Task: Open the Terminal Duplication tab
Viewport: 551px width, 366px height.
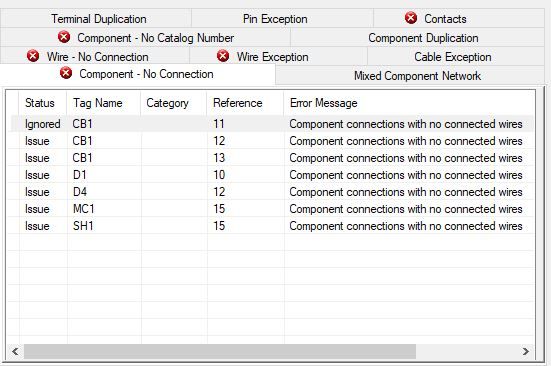Action: (96, 18)
